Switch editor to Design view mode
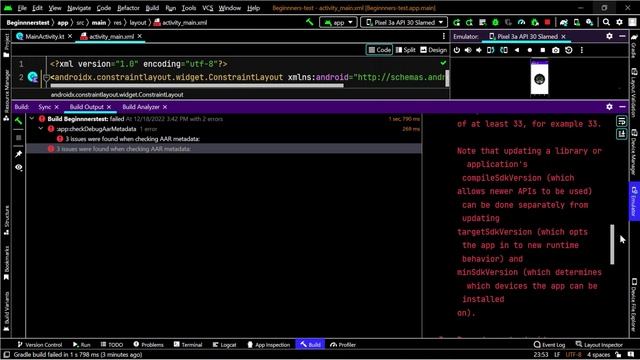This screenshot has height=360, width=640. tap(433, 50)
